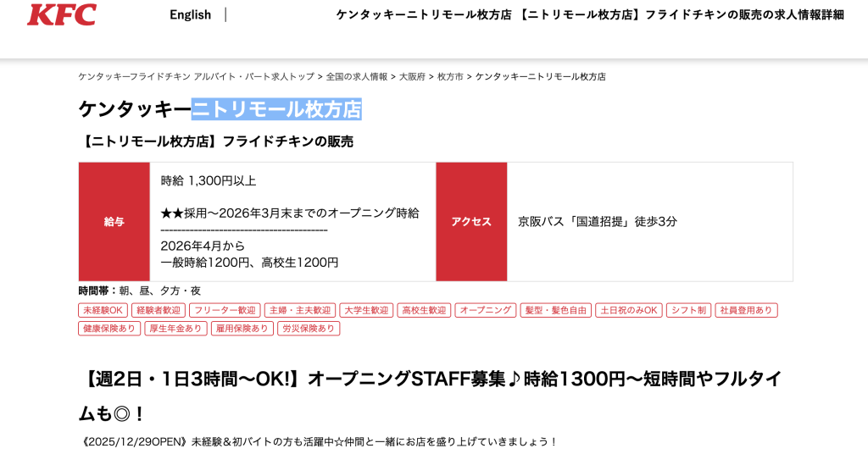Click the red 給与 header cell

point(114,222)
